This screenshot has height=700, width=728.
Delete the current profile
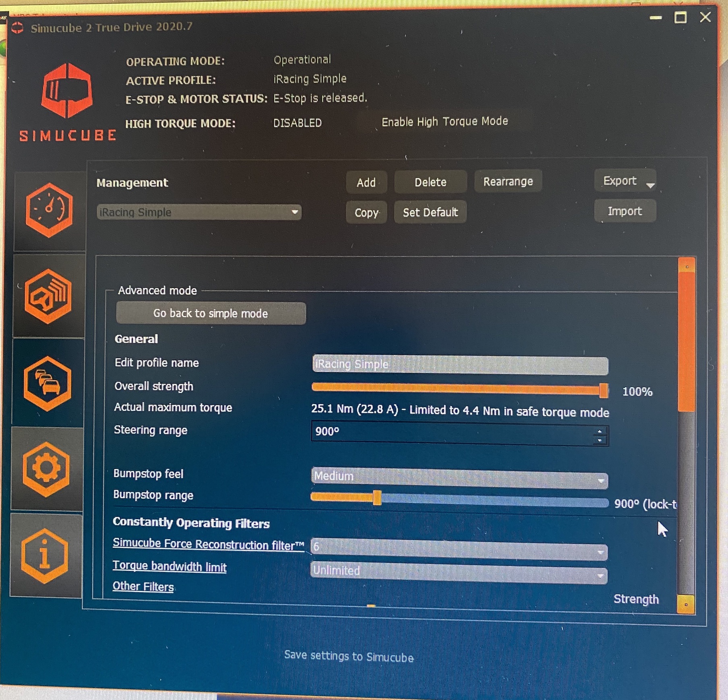[430, 182]
